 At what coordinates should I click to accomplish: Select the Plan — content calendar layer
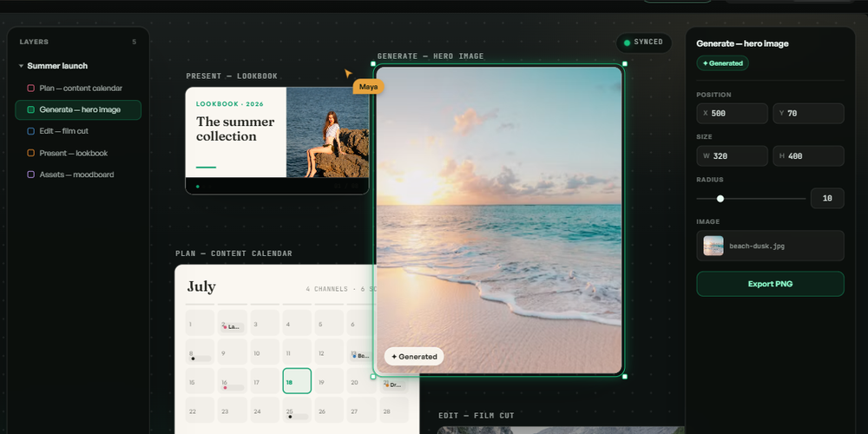(x=78, y=88)
